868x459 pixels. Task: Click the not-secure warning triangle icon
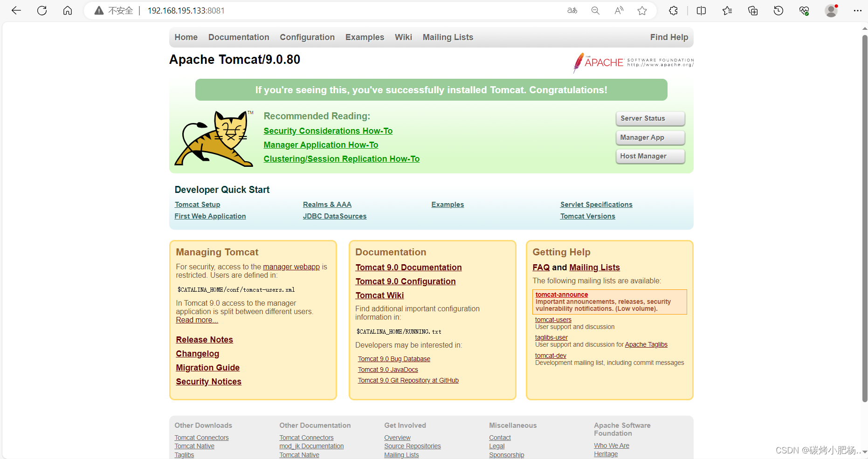point(99,11)
